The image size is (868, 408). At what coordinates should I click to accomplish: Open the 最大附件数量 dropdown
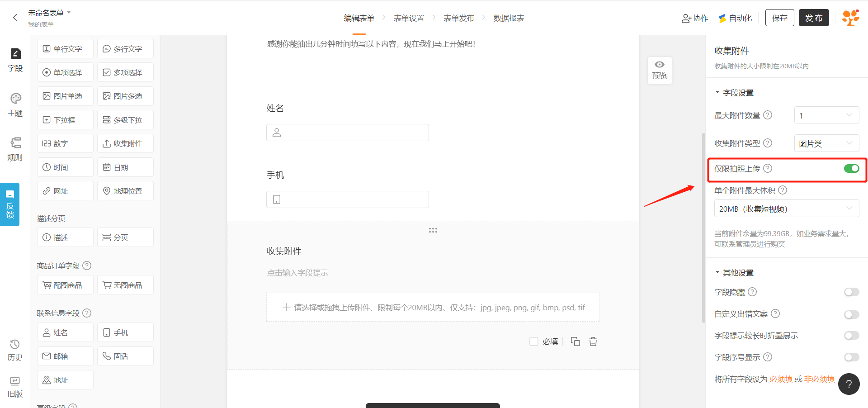tap(826, 115)
